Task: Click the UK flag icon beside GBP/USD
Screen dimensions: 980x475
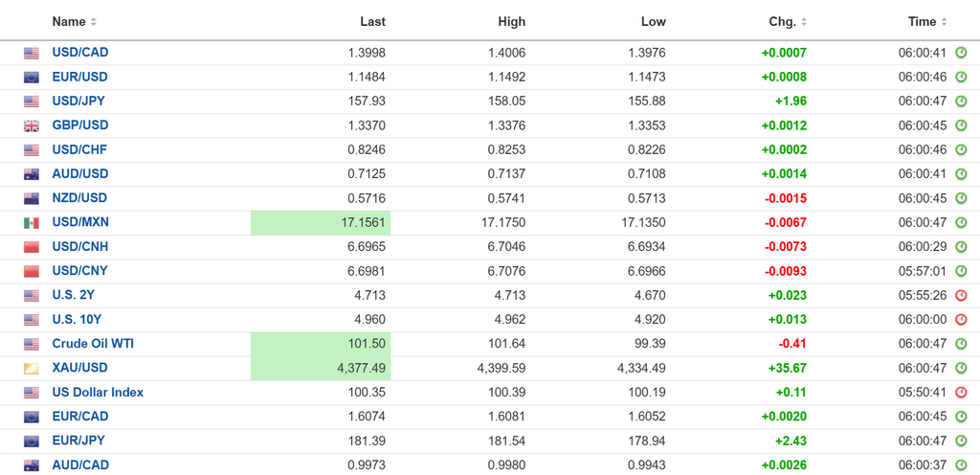Action: coord(32,126)
